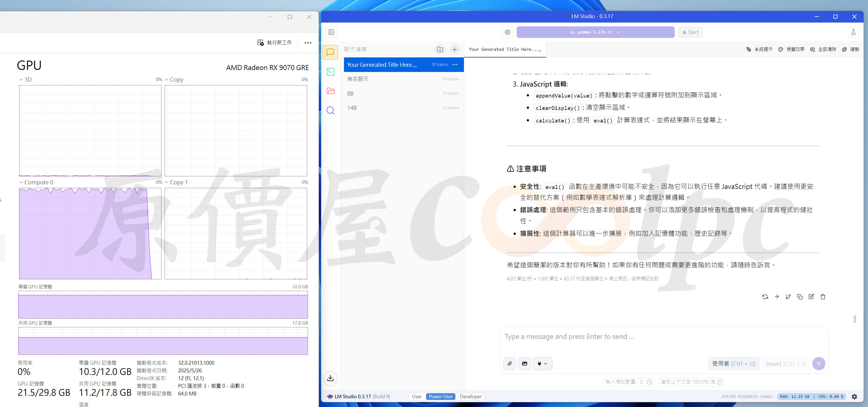Image resolution: width=868 pixels, height=407 pixels.
Task: Click 複製 to duplicate the chat
Action: click(850, 49)
